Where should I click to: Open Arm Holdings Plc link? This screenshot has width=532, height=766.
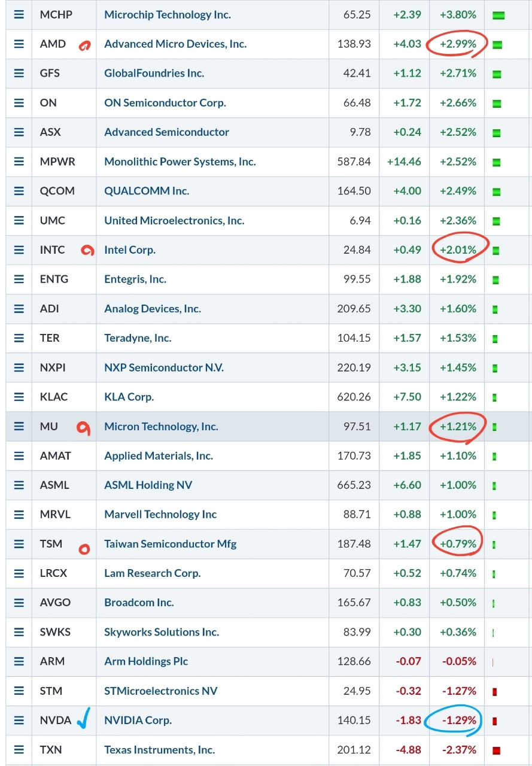[x=146, y=661]
